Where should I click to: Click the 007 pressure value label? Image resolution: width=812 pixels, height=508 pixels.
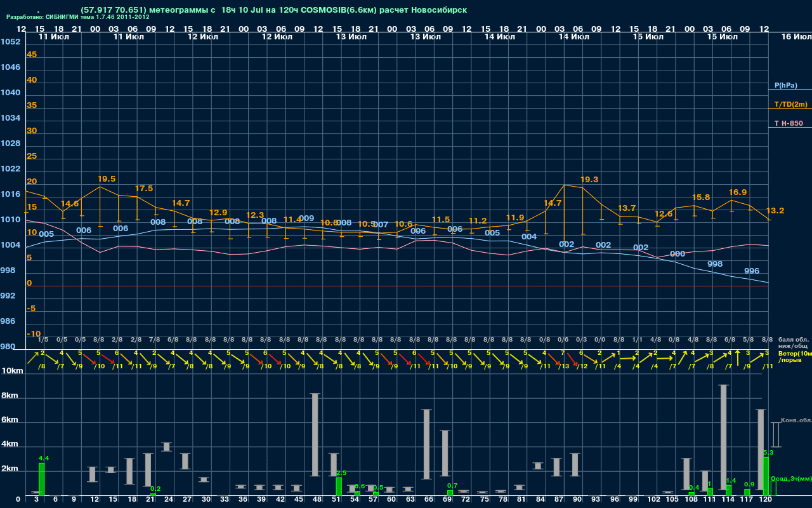(381, 225)
